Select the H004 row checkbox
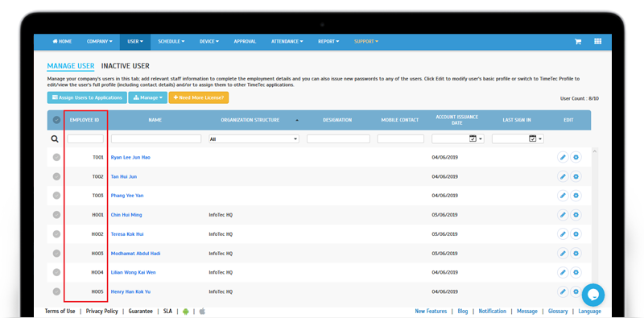 56,272
